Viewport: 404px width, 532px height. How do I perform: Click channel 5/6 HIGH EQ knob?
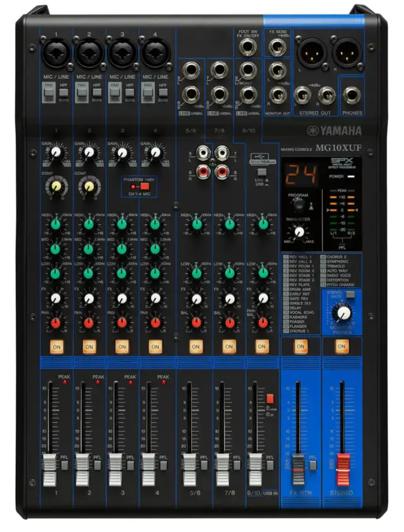(x=196, y=224)
